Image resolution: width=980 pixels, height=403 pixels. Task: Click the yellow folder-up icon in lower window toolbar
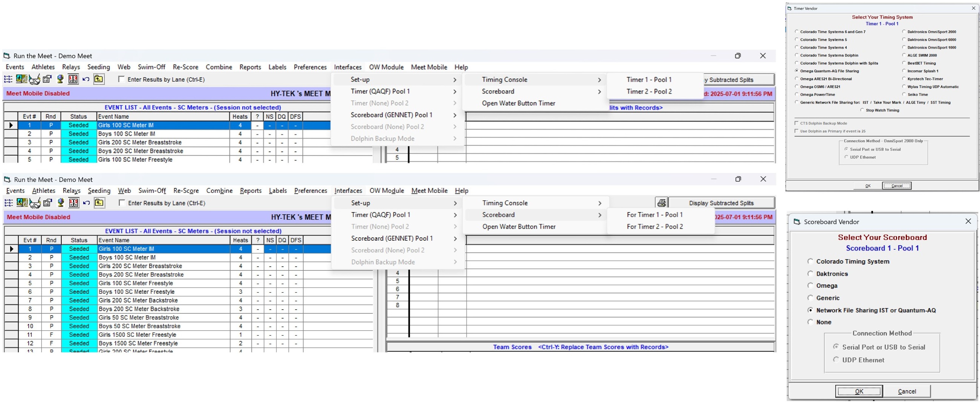point(99,203)
